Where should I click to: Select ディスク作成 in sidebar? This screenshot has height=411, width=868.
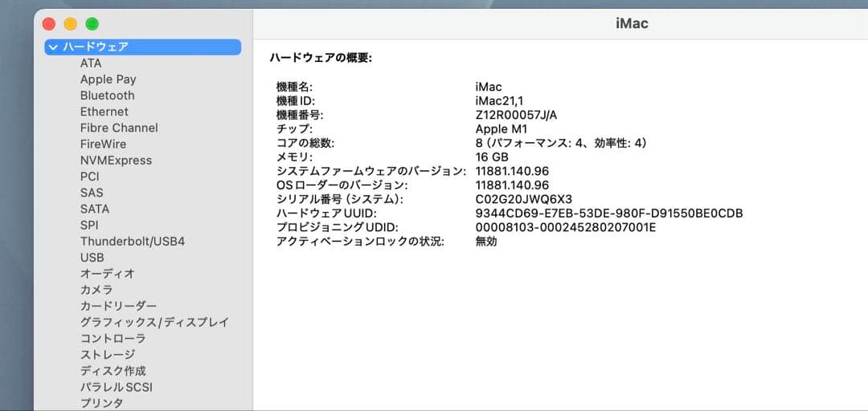click(x=113, y=371)
